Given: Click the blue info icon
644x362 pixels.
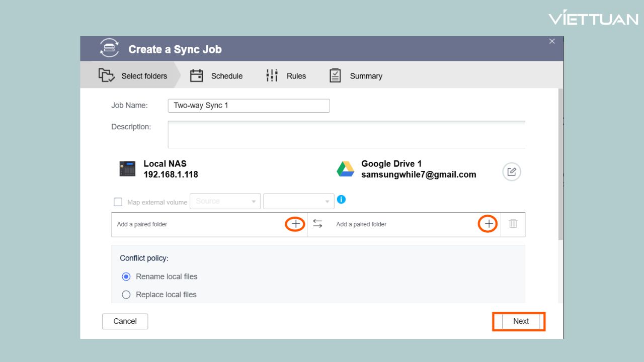Looking at the screenshot, I should point(341,200).
